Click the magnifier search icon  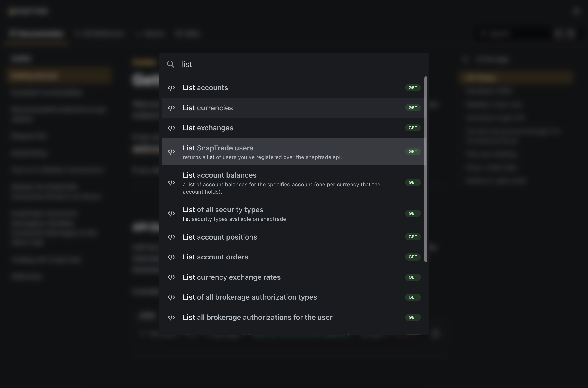[x=171, y=64]
